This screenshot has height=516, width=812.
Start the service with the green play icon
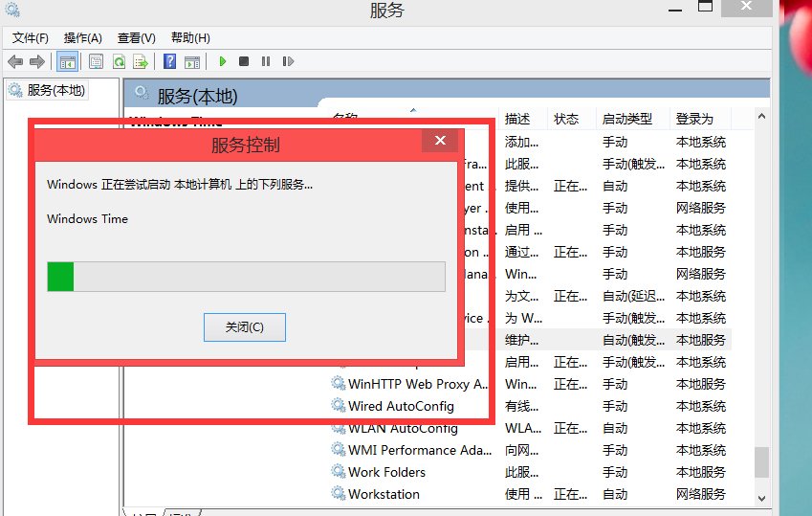(223, 61)
